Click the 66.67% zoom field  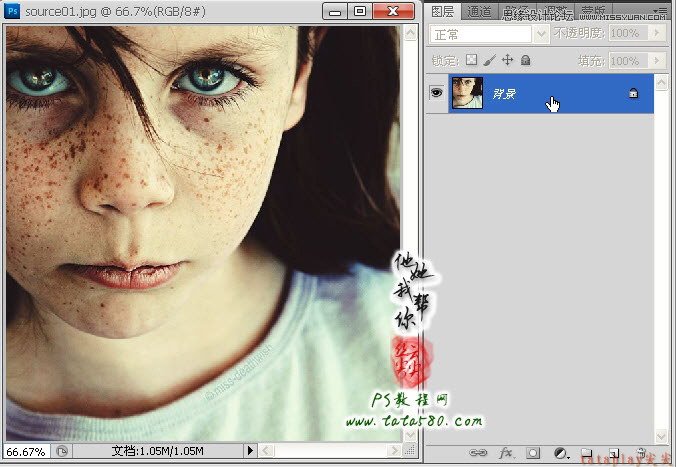26,451
